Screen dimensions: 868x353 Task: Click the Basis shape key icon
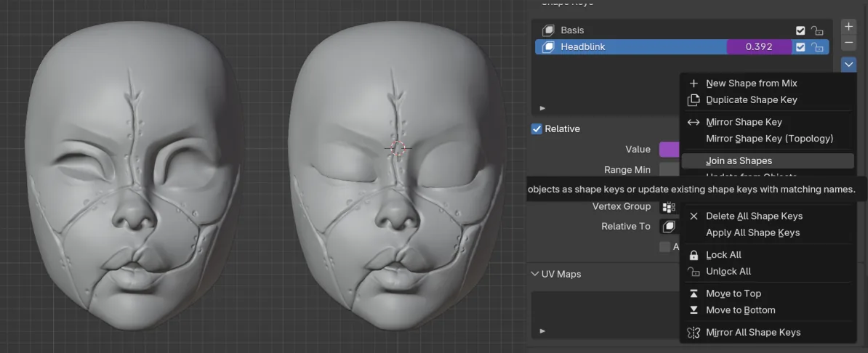point(548,31)
